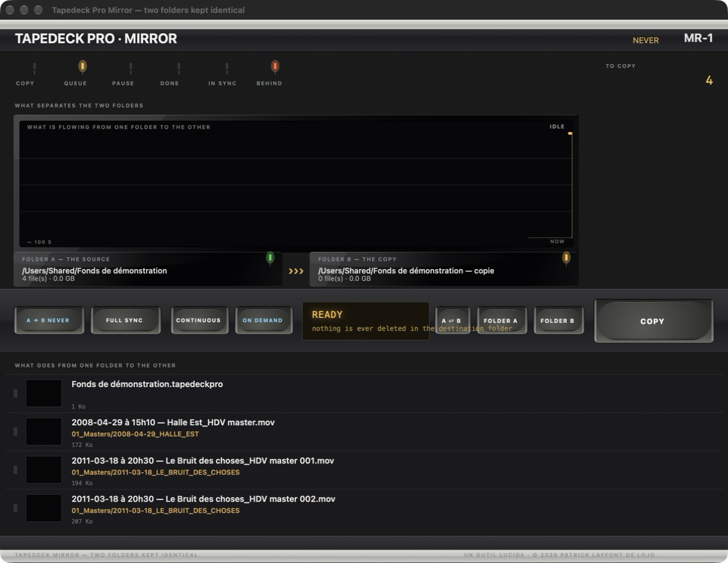The image size is (728, 563).
Task: Click the PAUSE status lamp
Action: (x=130, y=68)
